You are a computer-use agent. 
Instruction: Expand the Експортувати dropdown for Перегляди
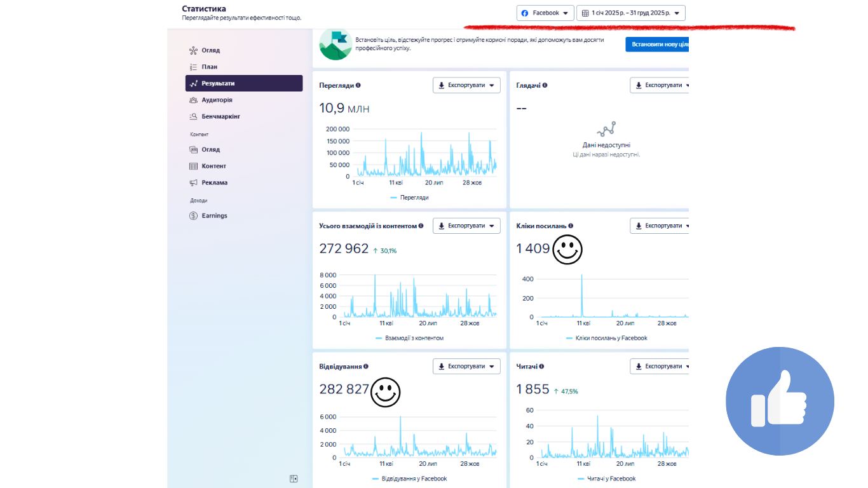tap(466, 85)
